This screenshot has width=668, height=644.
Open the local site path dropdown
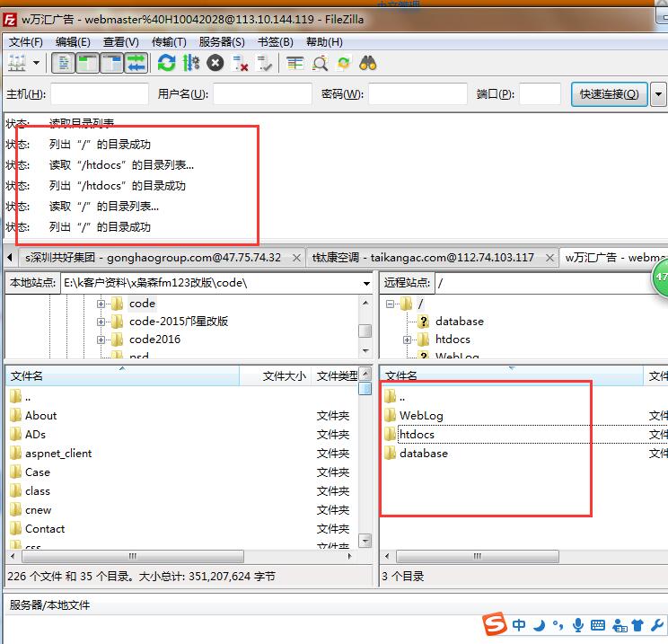click(366, 283)
